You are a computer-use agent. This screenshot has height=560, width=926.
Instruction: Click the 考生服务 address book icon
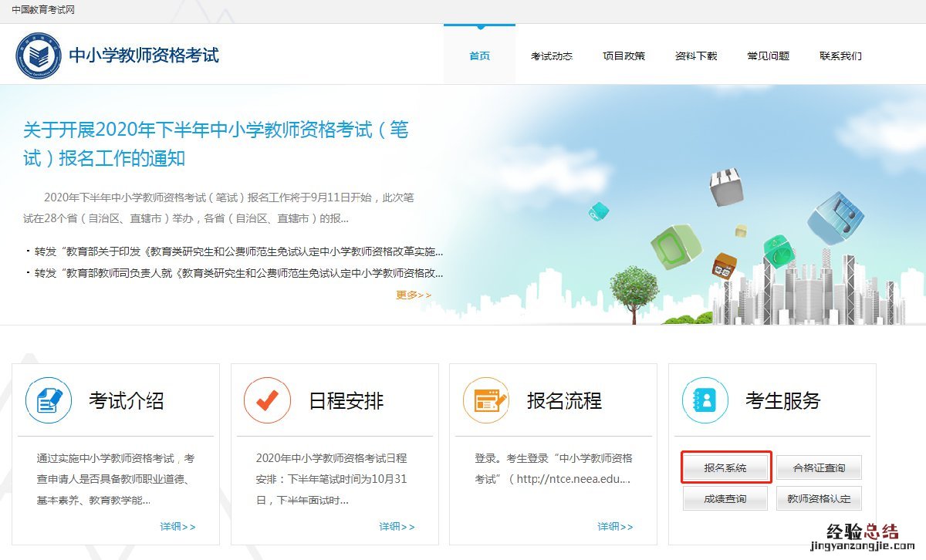pyautogui.click(x=705, y=400)
